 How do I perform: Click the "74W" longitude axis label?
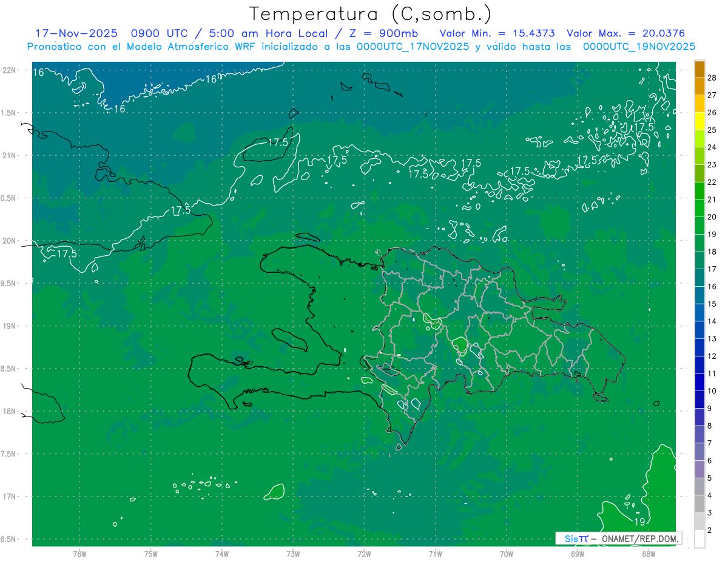coord(222,554)
